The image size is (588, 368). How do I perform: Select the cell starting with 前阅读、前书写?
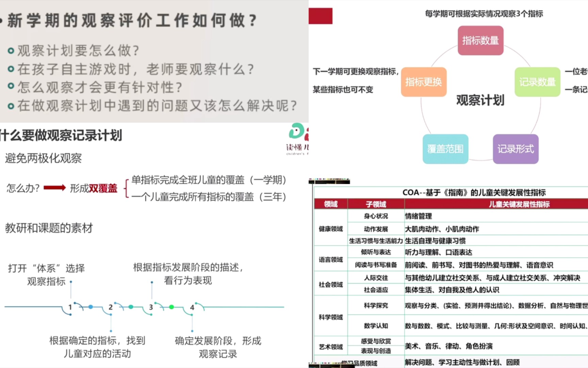pos(496,265)
